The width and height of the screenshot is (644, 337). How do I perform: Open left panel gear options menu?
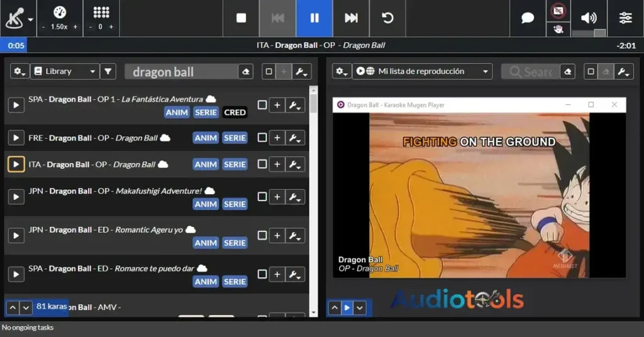[x=19, y=72]
